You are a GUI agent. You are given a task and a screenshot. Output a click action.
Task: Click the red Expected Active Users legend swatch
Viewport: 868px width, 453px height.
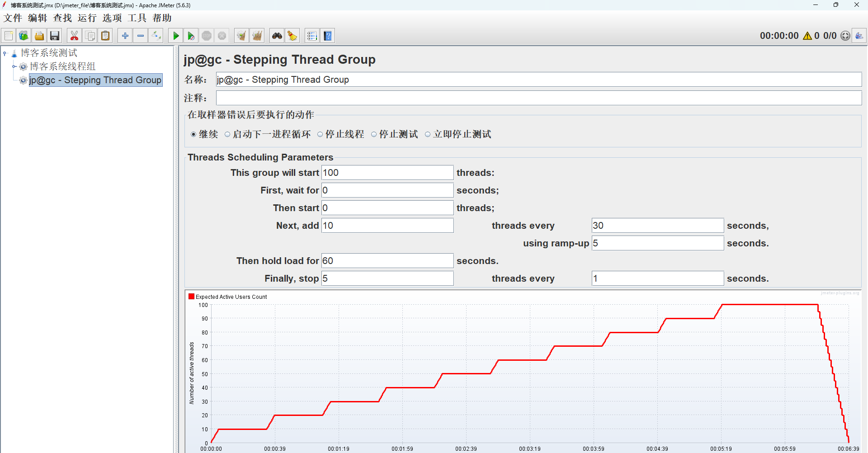pyautogui.click(x=192, y=297)
